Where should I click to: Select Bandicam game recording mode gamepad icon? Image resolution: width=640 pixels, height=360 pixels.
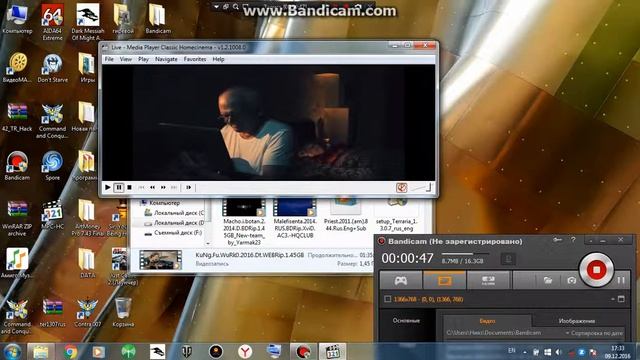(401, 280)
